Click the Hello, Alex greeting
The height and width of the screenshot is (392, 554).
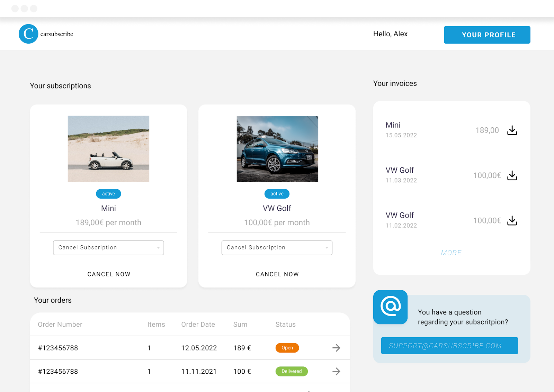point(390,34)
